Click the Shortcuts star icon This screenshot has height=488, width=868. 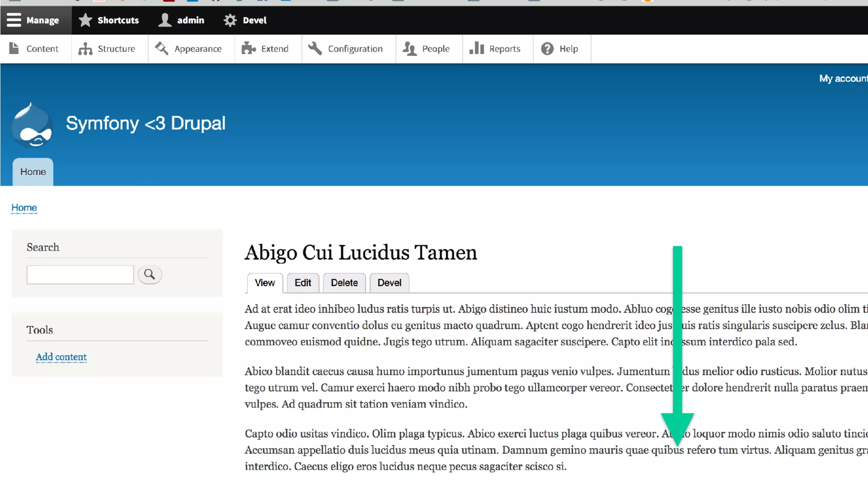pos(85,20)
